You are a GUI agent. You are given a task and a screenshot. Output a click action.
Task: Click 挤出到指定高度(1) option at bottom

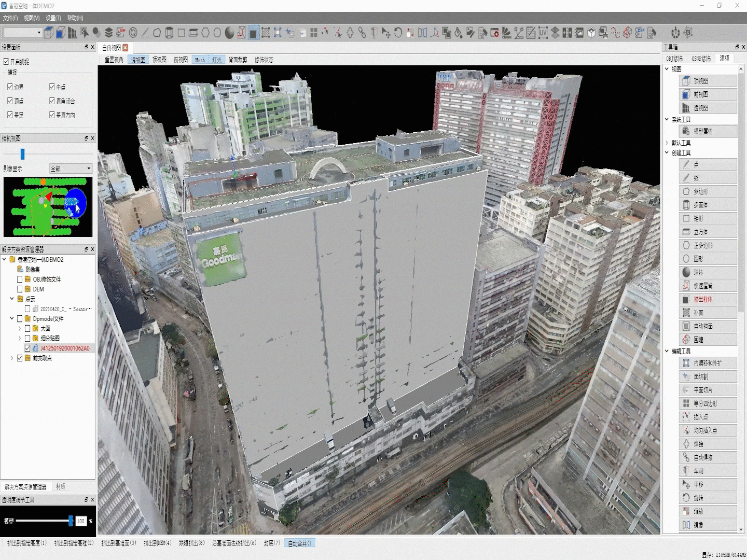pos(27,543)
